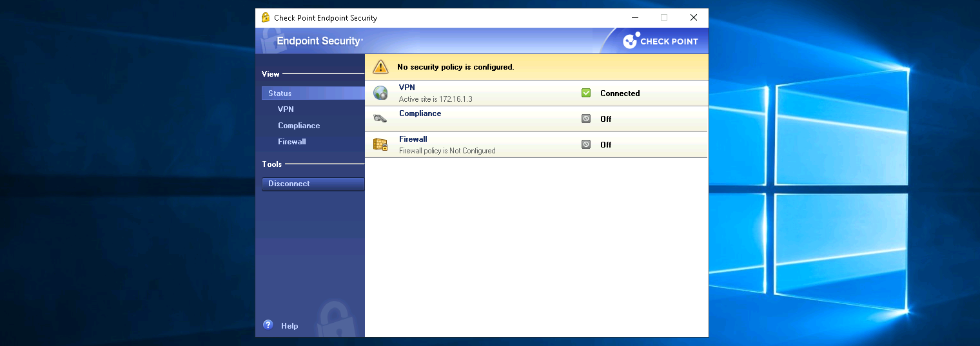Close the Endpoint Security window
980x346 pixels.
tap(693, 18)
